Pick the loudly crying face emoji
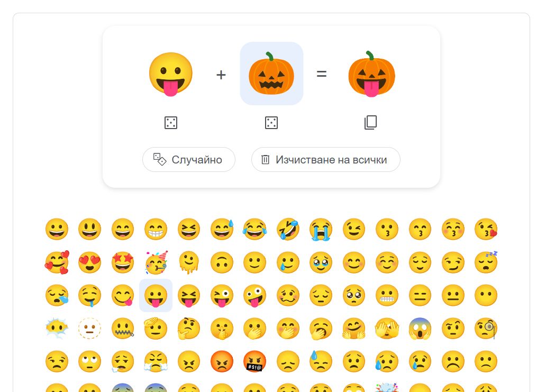Screen dimensions: 537x392 pos(321,229)
